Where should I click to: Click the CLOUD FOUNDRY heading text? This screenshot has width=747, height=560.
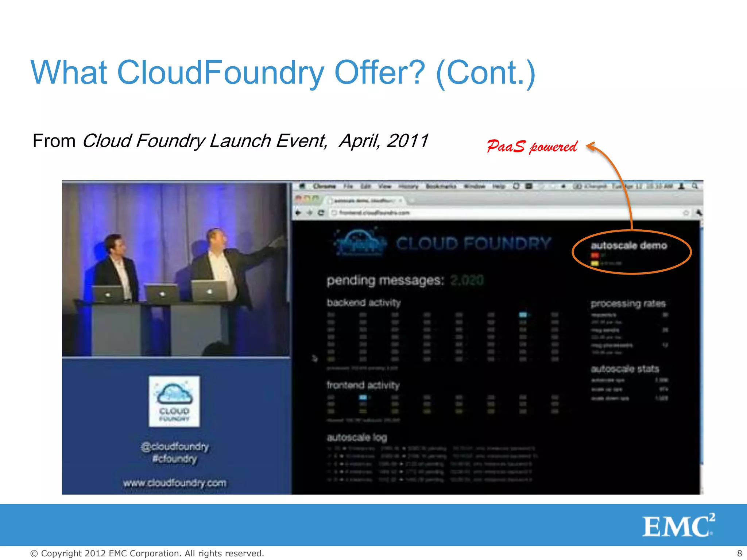pos(473,244)
